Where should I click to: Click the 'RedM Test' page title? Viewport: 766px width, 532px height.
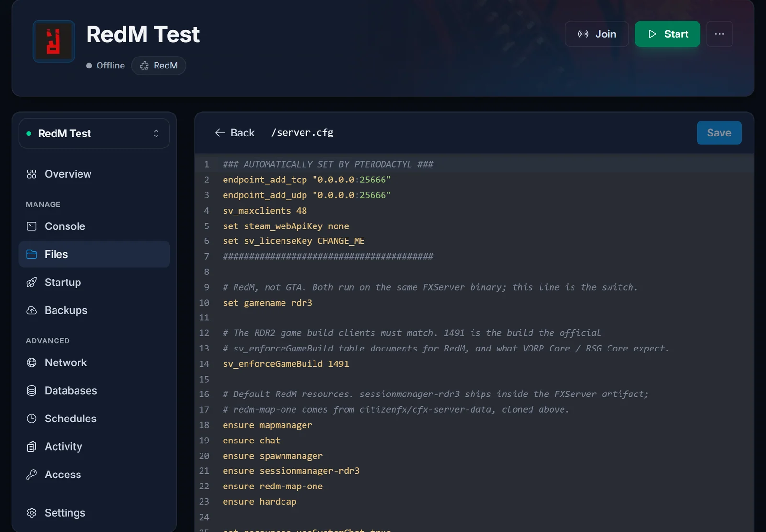[x=143, y=34]
